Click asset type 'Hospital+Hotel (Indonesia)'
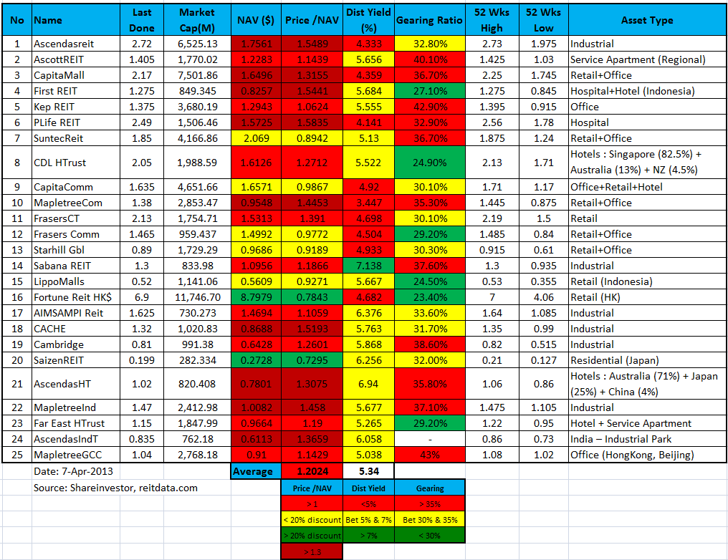The width and height of the screenshot is (728, 560). tap(647, 91)
